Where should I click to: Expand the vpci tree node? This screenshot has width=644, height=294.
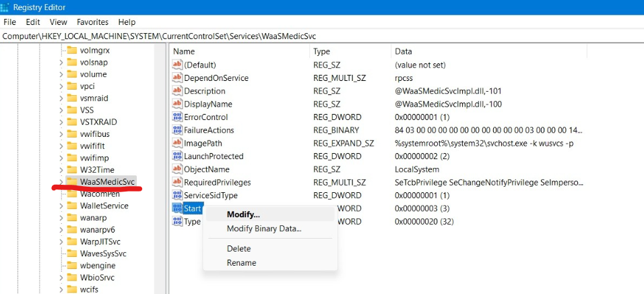[x=61, y=86]
